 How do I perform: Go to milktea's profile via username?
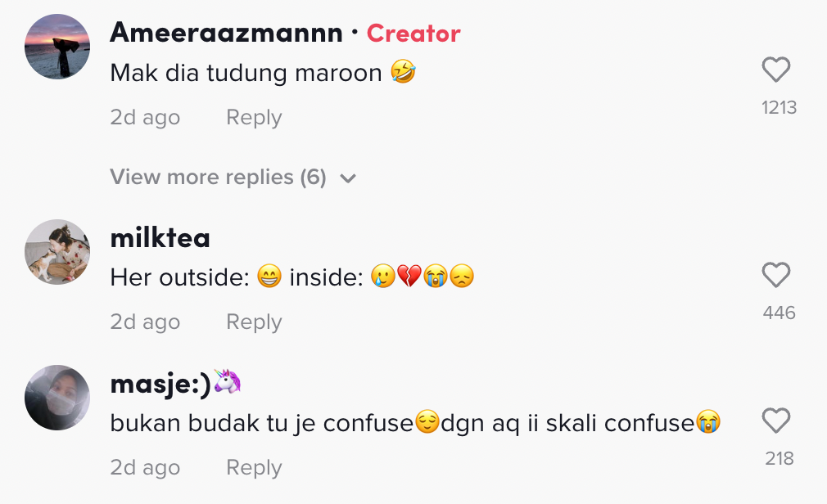(x=160, y=238)
